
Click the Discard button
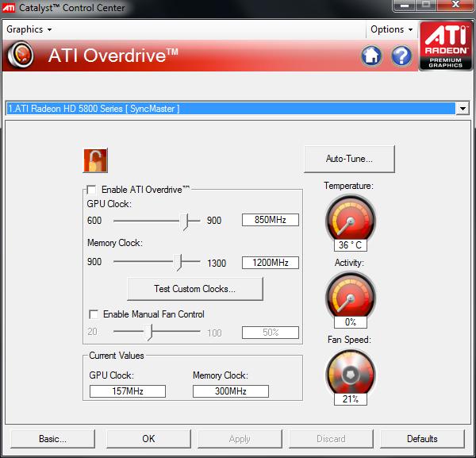tap(331, 439)
